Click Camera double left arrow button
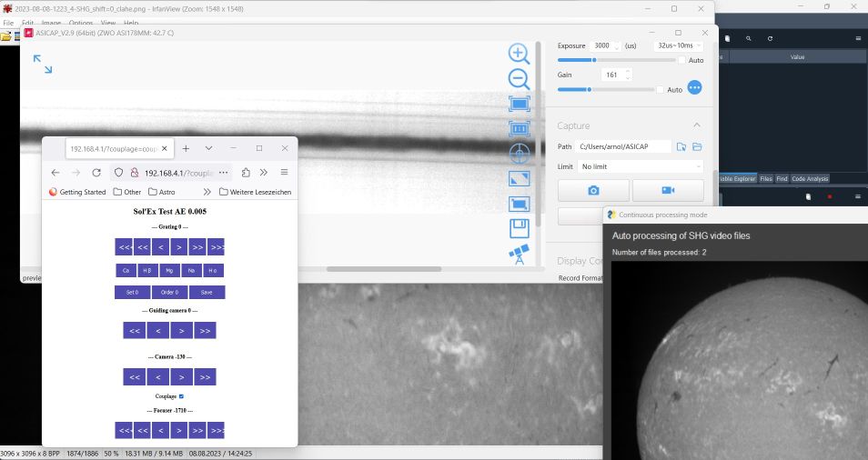This screenshot has width=868, height=460. (x=135, y=377)
